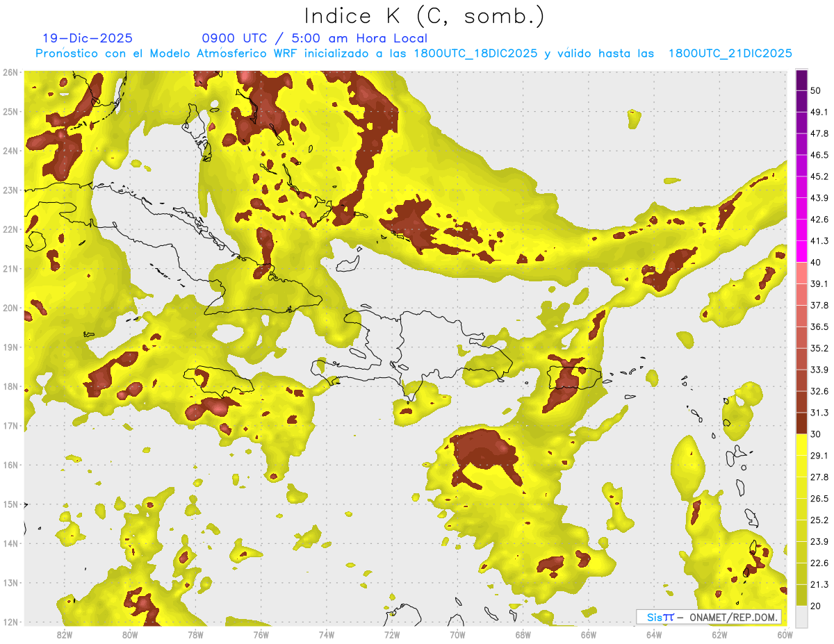This screenshot has height=644, width=834.
Task: Click the 68W longitude label
Action: click(523, 634)
